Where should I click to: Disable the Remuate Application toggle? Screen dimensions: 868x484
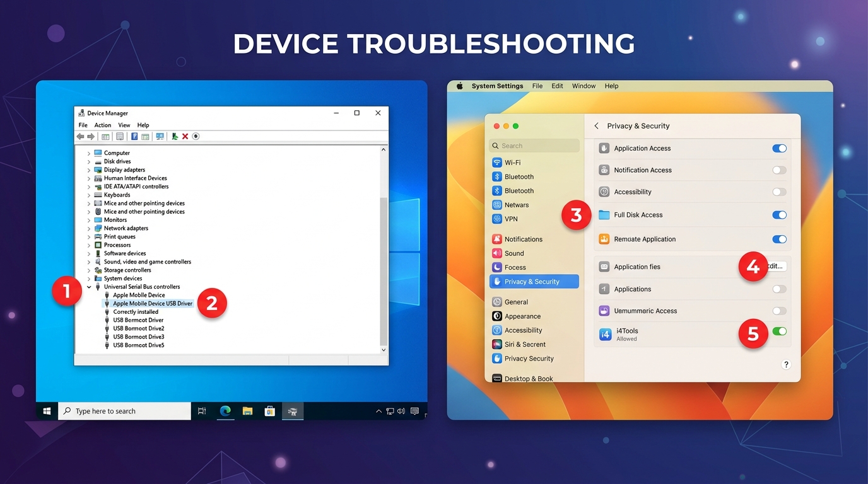(779, 239)
